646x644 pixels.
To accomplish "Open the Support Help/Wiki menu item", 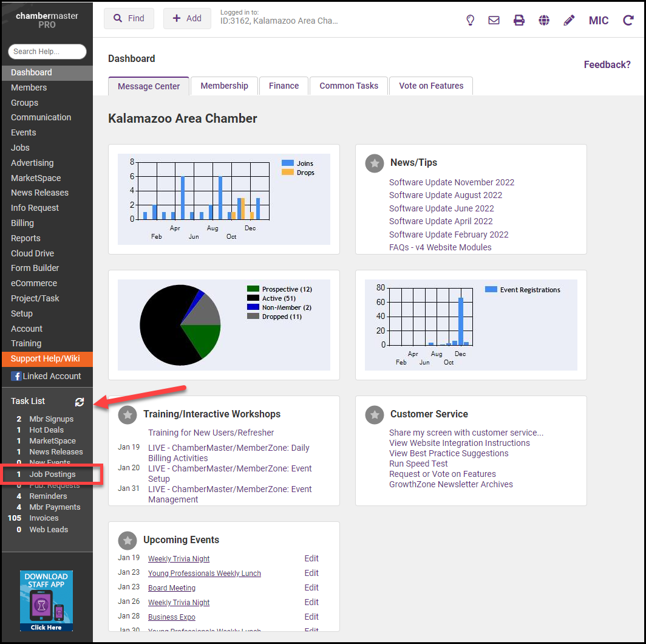I will click(46, 358).
